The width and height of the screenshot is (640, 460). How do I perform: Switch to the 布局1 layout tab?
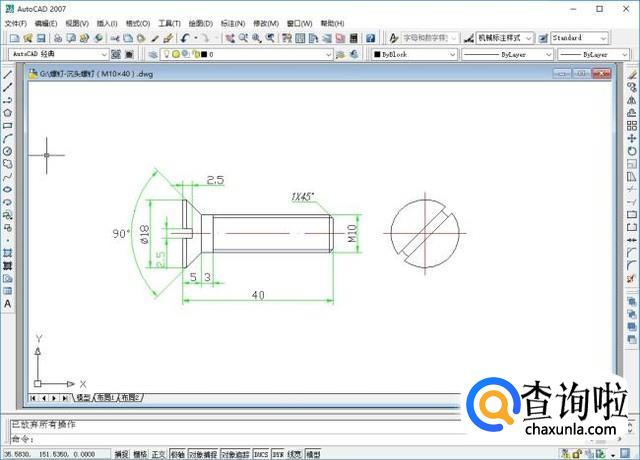pos(105,397)
